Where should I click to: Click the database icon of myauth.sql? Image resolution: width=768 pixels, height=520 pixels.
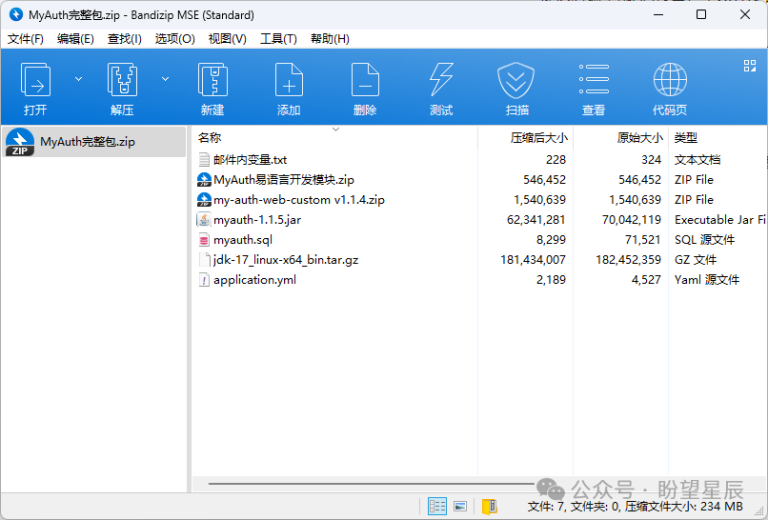(204, 240)
